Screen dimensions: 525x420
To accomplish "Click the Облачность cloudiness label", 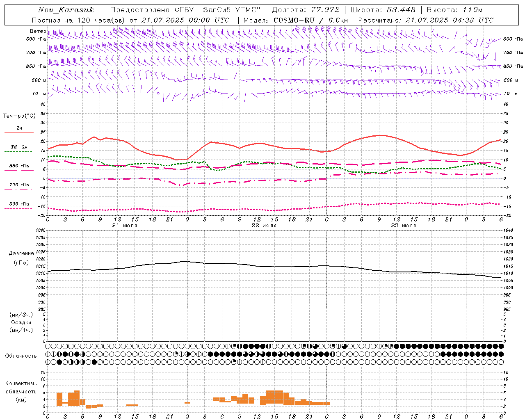I will [x=21, y=356].
